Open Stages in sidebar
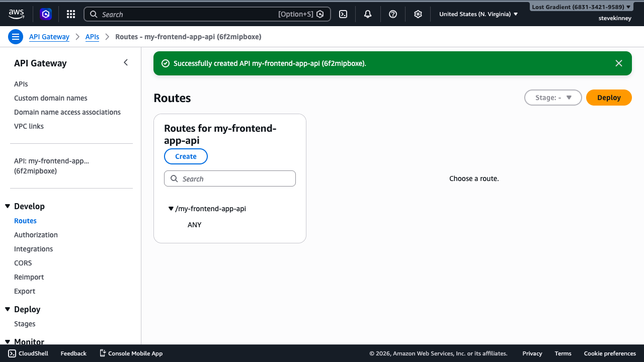Viewport: 644px width, 362px height. pyautogui.click(x=25, y=324)
